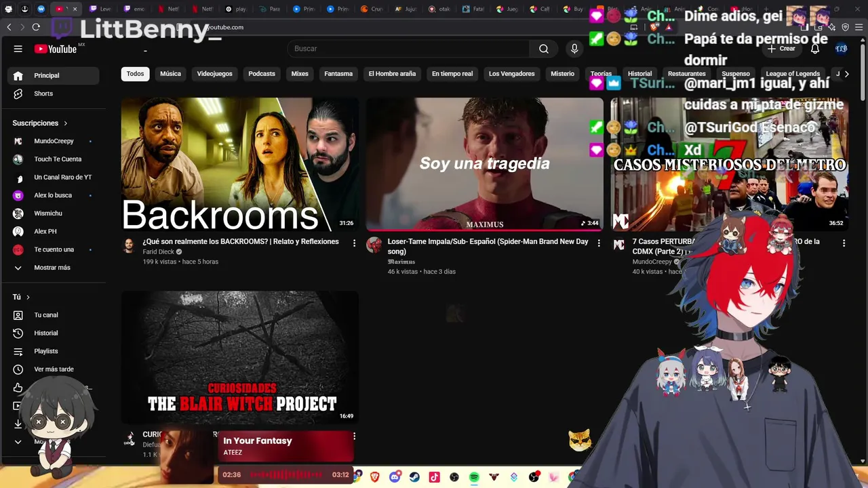Select the Videojuegos filter chip
Screen dimensions: 868x488
click(x=214, y=74)
